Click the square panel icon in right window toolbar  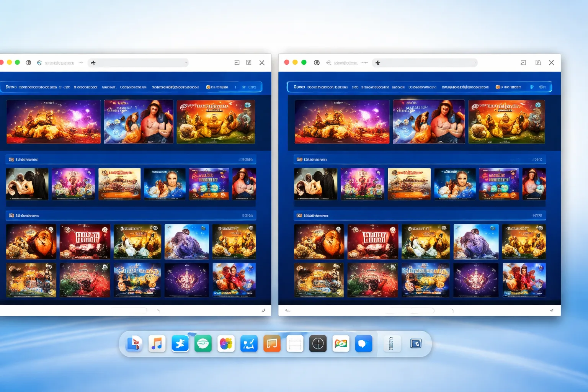click(x=523, y=62)
